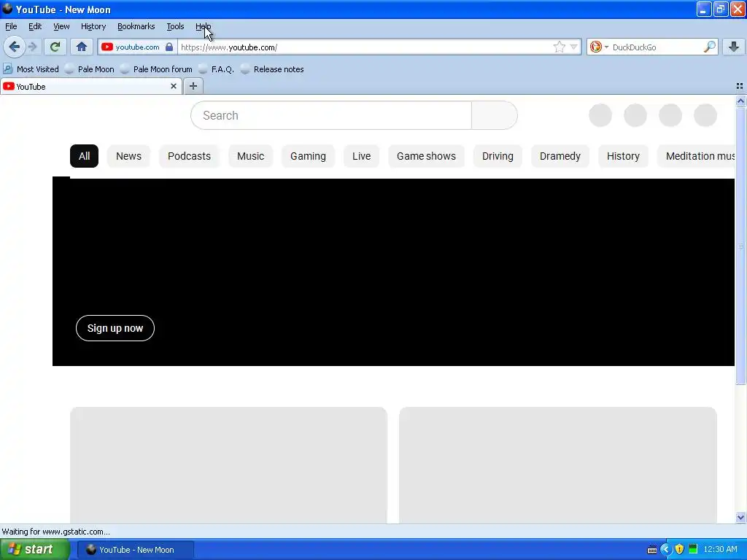Click the keyboard tray icon
This screenshot has width=747, height=560.
point(652,550)
